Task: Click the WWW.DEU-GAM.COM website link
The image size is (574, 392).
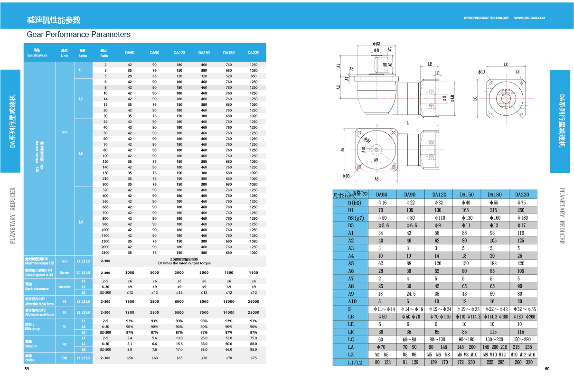Action: coord(529,18)
